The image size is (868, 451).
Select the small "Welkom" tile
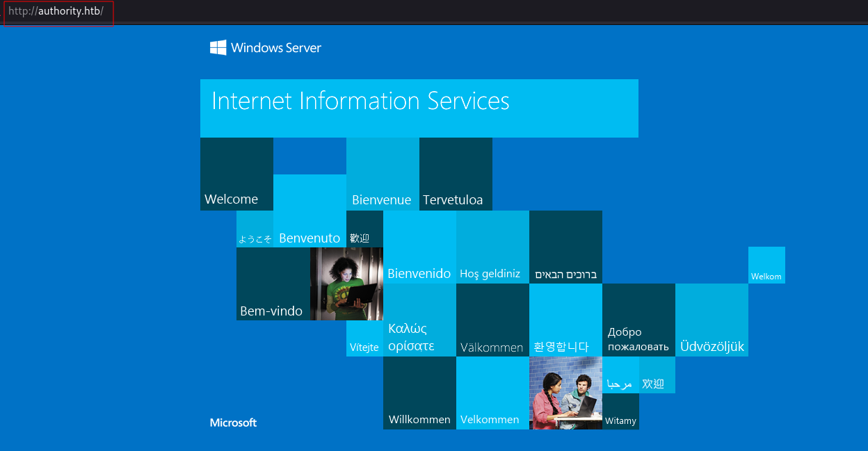766,265
